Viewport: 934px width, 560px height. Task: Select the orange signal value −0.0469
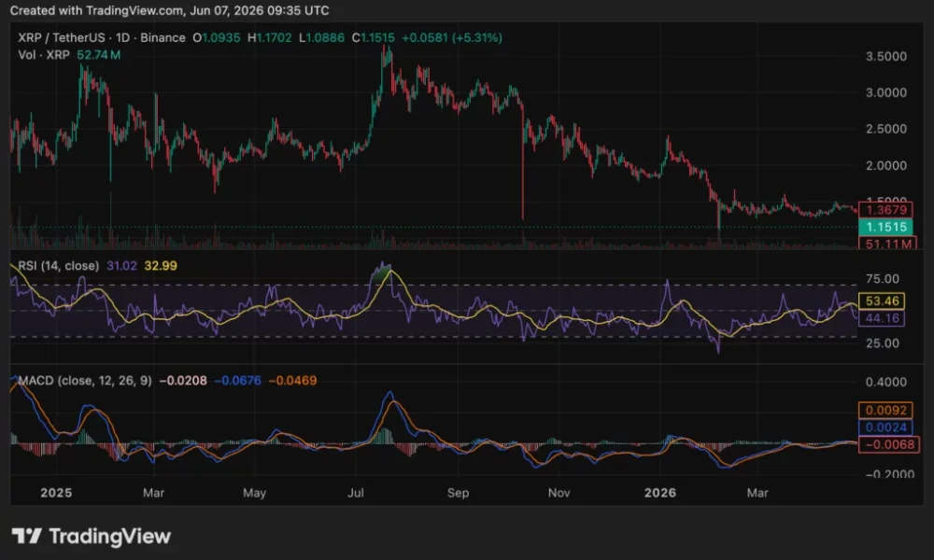pos(292,380)
